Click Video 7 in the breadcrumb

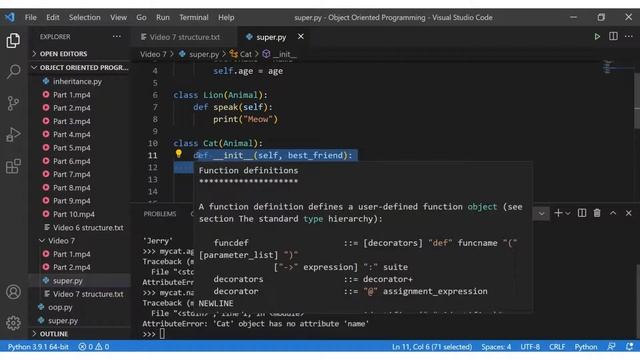point(153,54)
